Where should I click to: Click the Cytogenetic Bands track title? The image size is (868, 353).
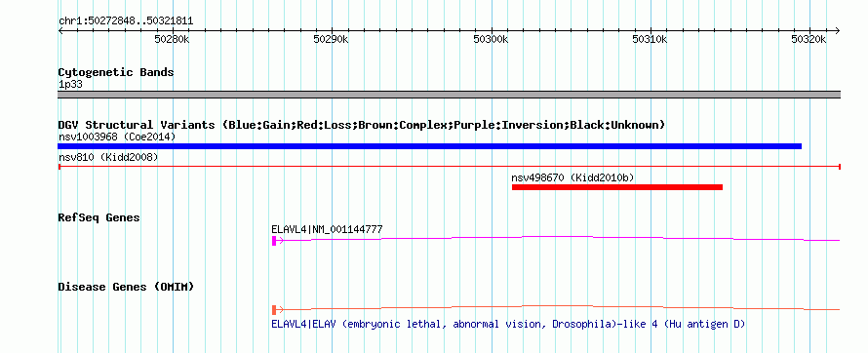(x=116, y=72)
